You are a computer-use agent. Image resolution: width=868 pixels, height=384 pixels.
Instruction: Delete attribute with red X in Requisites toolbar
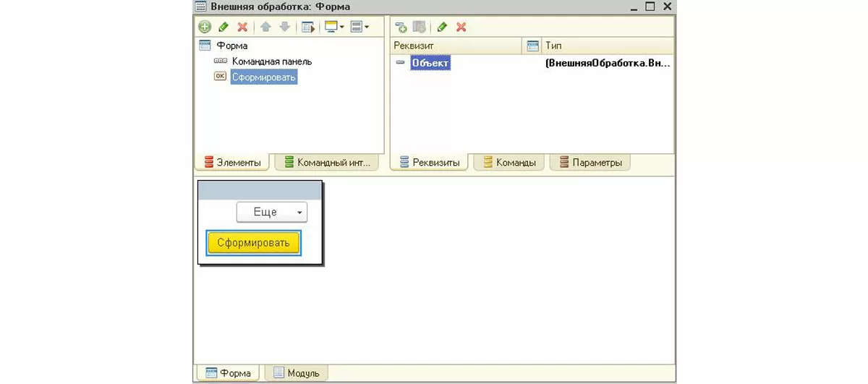[x=461, y=27]
